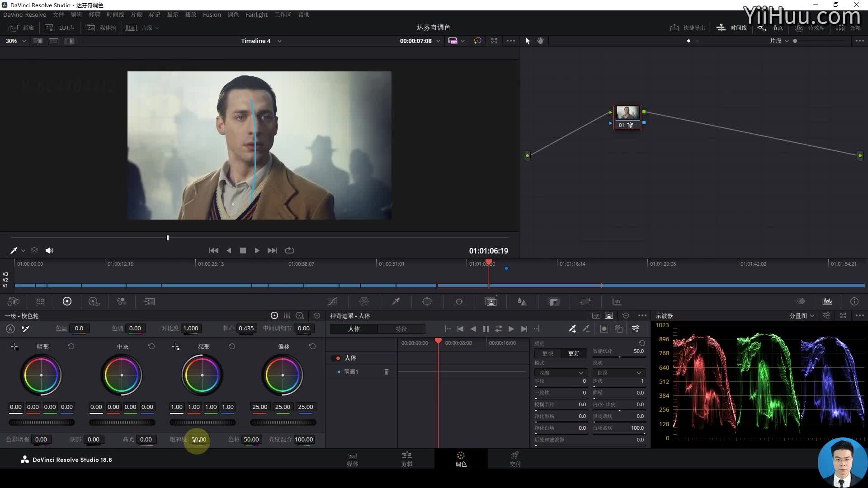Delete stroke 笔画1 with trash icon
This screenshot has height=488, width=868.
coord(387,371)
